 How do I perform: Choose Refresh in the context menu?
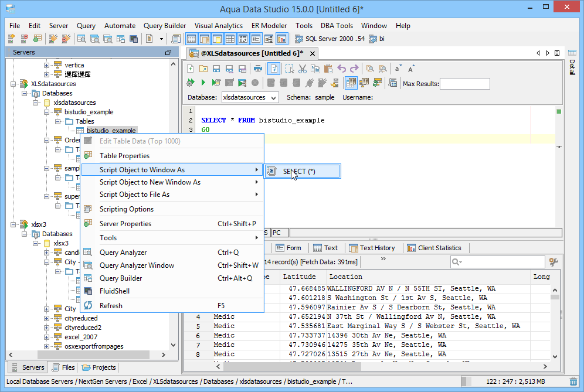[172, 306]
